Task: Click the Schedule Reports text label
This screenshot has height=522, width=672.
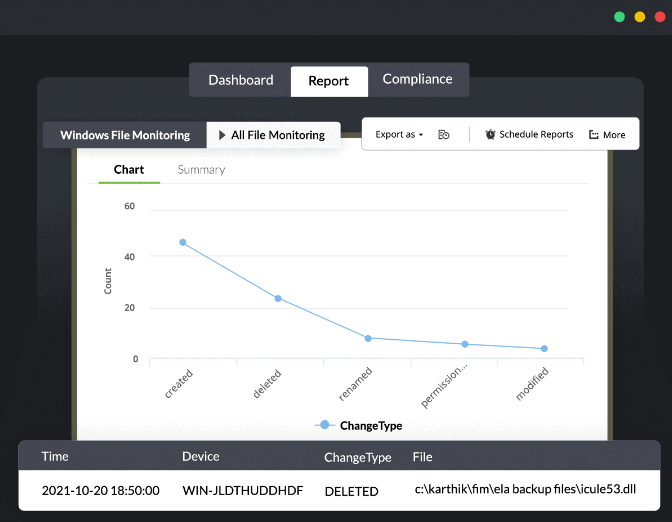Action: (536, 134)
